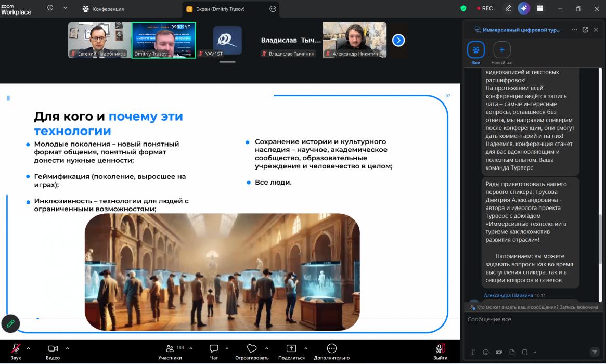Open emoji picker in chat input

[x=486, y=352]
